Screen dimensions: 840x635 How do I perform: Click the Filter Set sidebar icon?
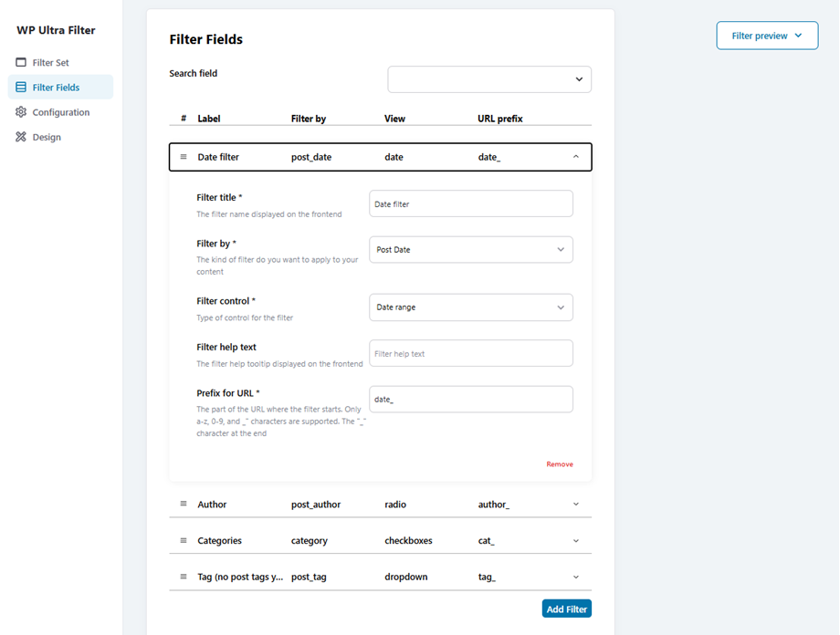pyautogui.click(x=21, y=63)
